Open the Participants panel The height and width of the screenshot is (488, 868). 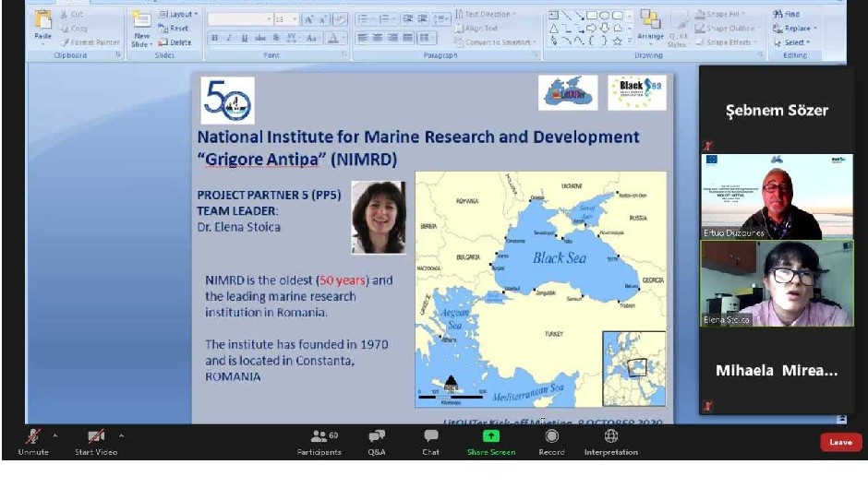click(319, 437)
